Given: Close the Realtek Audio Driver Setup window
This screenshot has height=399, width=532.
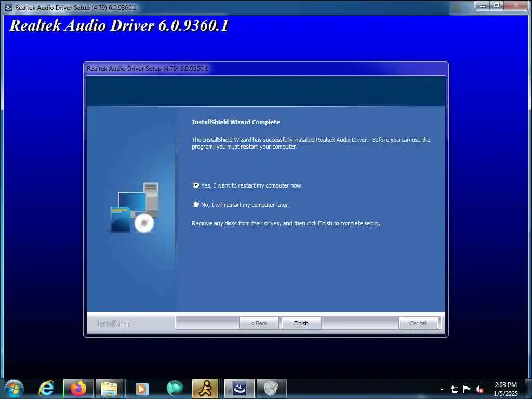Looking at the screenshot, I should tap(516, 5).
